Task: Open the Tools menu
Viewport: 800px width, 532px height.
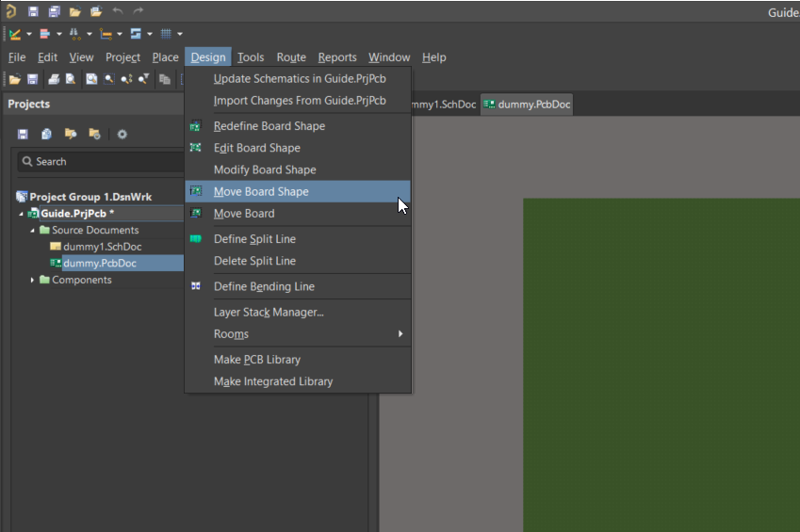Action: click(251, 57)
